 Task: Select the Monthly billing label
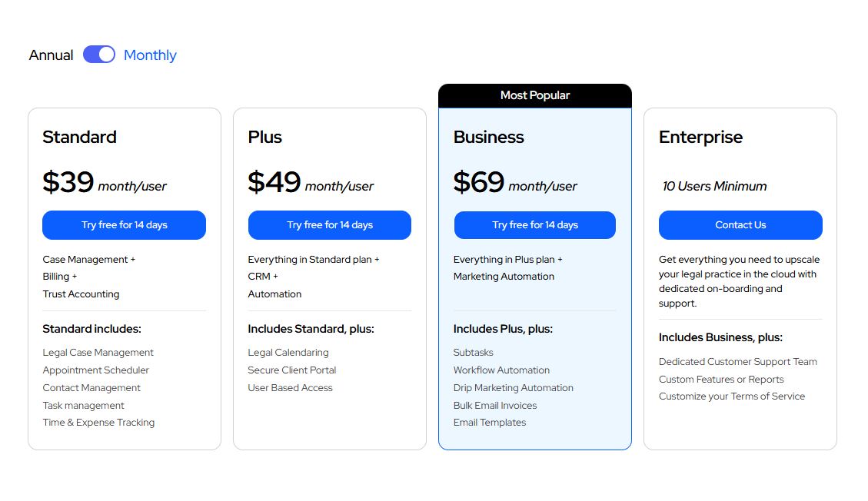150,55
